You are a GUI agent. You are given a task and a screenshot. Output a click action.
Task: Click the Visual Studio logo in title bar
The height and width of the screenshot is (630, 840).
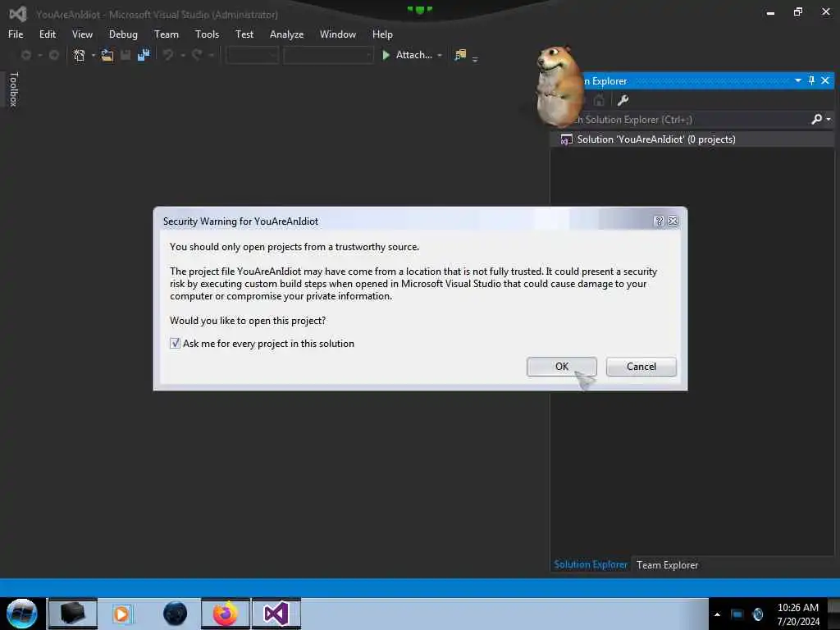18,14
